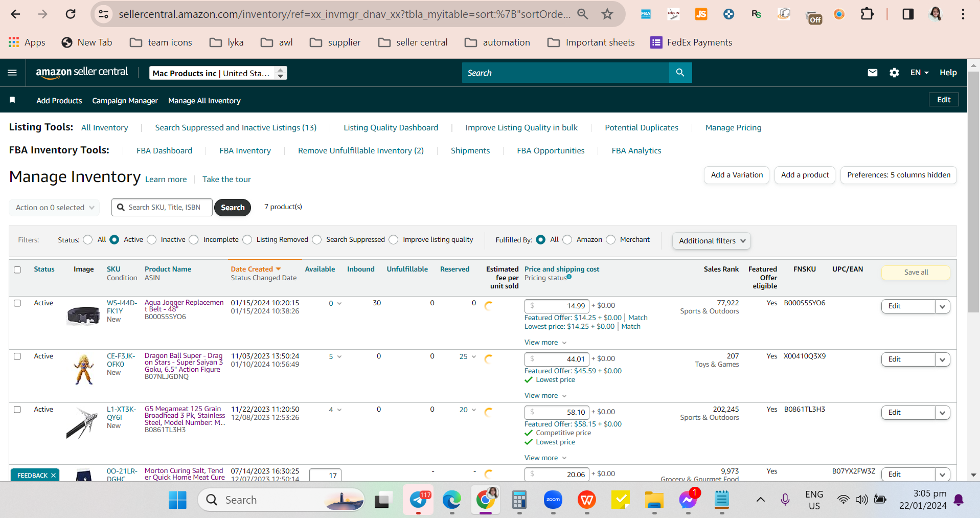Click the bookmark flag icon in navigation bar

tap(12, 100)
